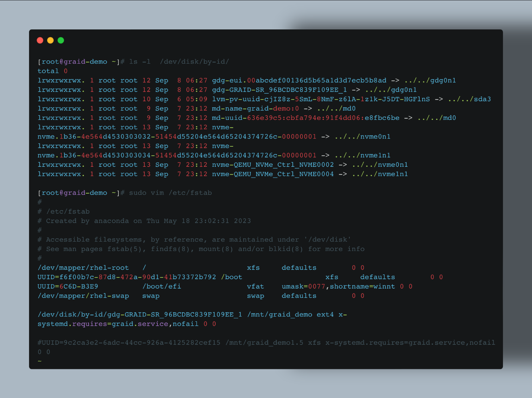Image resolution: width=532 pixels, height=398 pixels.
Task: Select the UUID=6C6D-B3E9 fstab entry
Action: pyautogui.click(x=68, y=287)
